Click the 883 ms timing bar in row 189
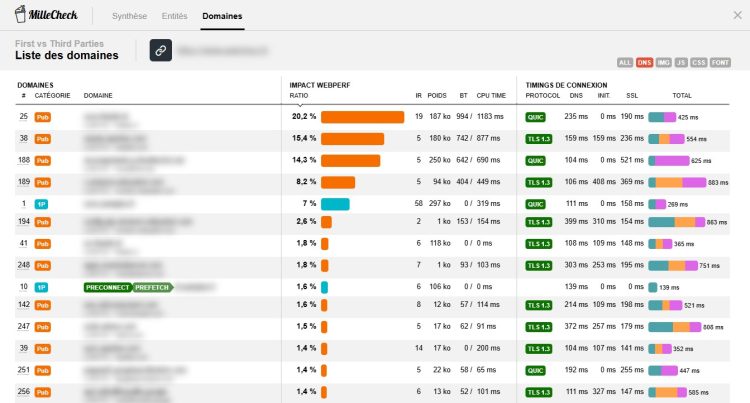The image size is (750, 403). (x=677, y=183)
